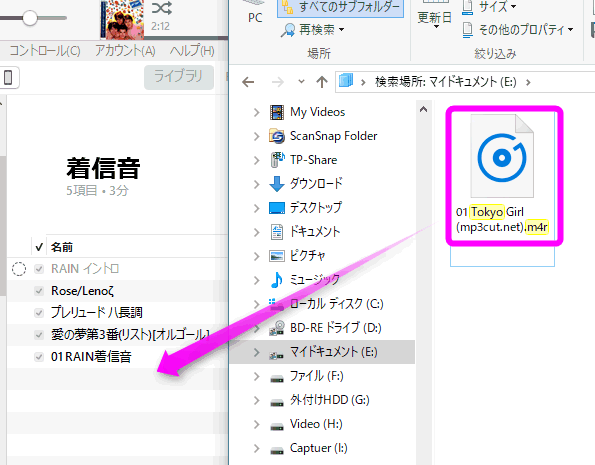Toggle the checkbox for Rose/Lenoζ
Viewport: 595px width, 465px height.
click(39, 291)
